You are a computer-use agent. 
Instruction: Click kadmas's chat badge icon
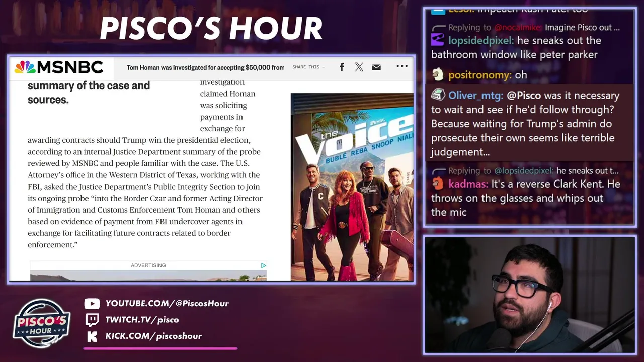tap(438, 184)
